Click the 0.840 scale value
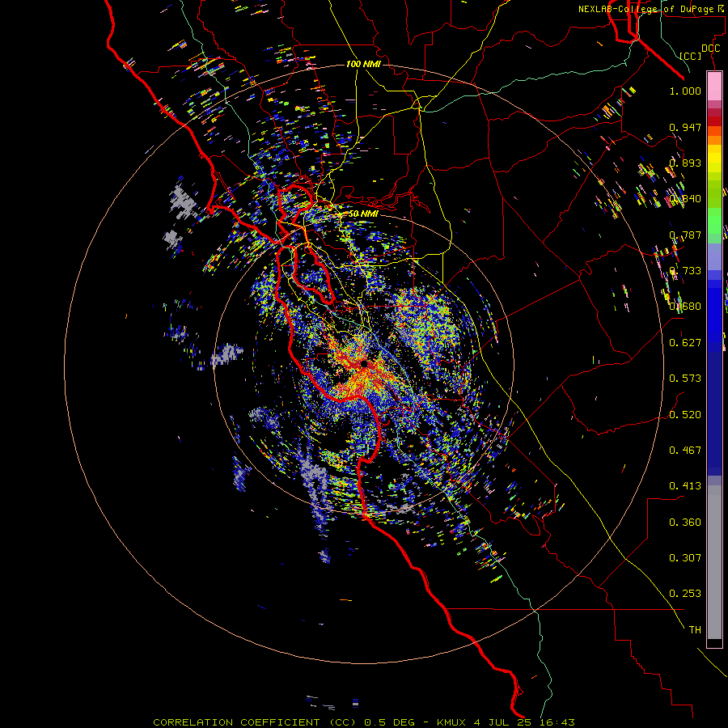This screenshot has height=728, width=728. pos(685,199)
